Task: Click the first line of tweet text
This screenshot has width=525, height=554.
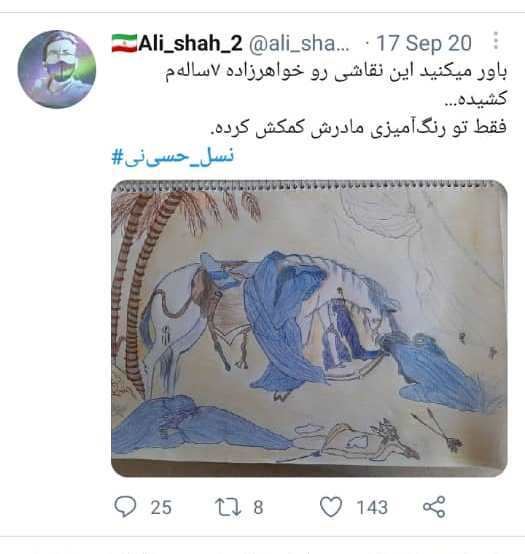Action: 336,72
